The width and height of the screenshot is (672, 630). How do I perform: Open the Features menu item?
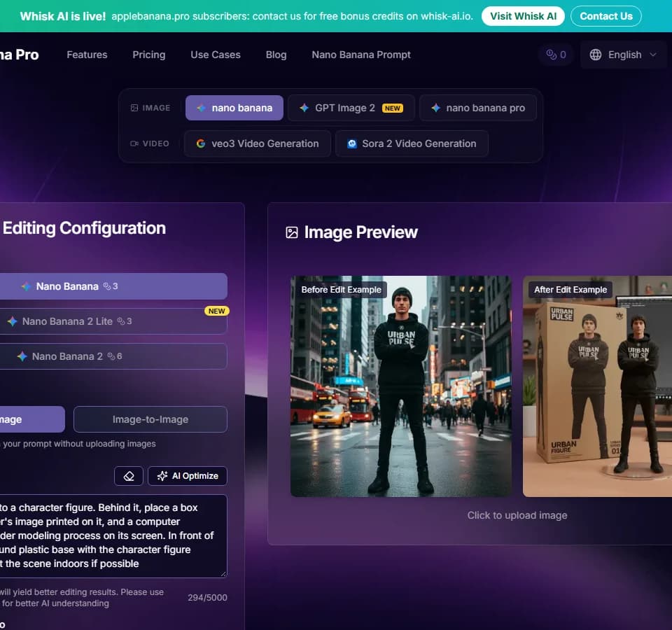87,55
